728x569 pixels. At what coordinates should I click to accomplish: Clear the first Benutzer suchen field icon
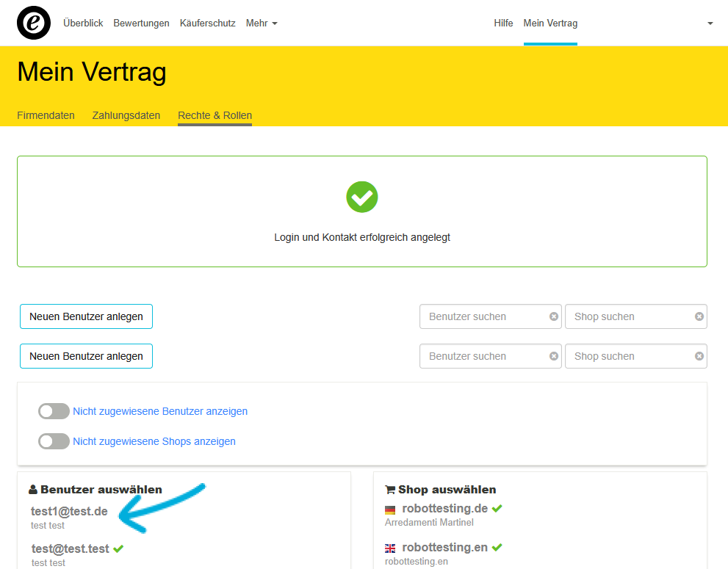coord(553,316)
